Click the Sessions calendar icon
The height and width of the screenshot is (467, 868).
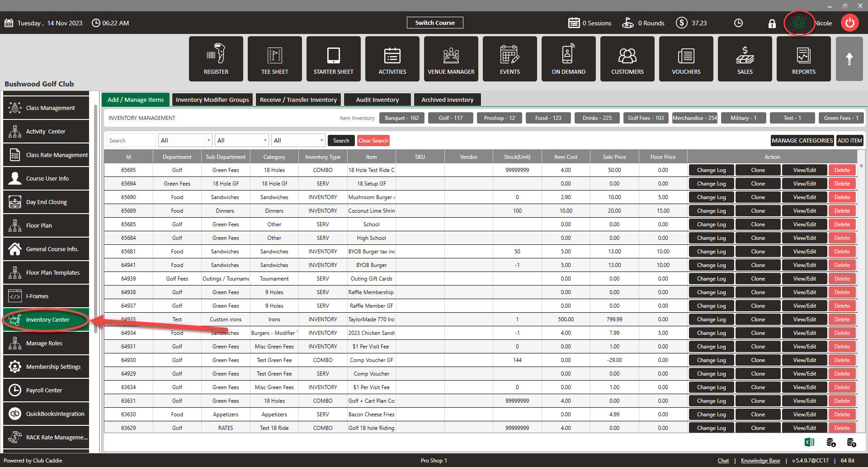pos(574,23)
